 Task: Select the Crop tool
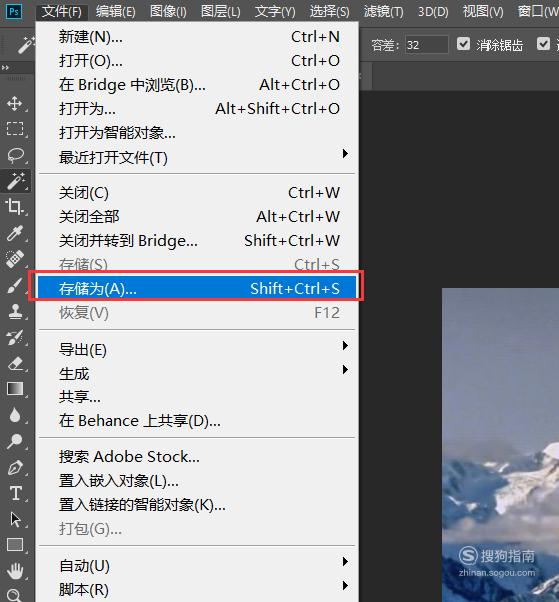click(15, 207)
